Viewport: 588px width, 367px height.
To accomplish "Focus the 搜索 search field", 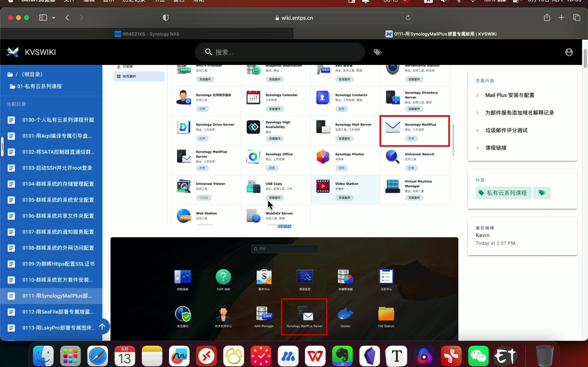I will (280, 52).
